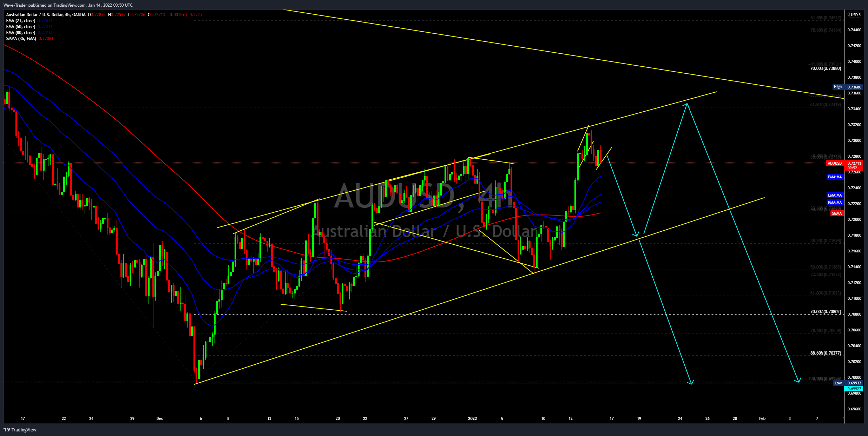Click the 50.00%(0.71365) Fibonacci label

826,267
